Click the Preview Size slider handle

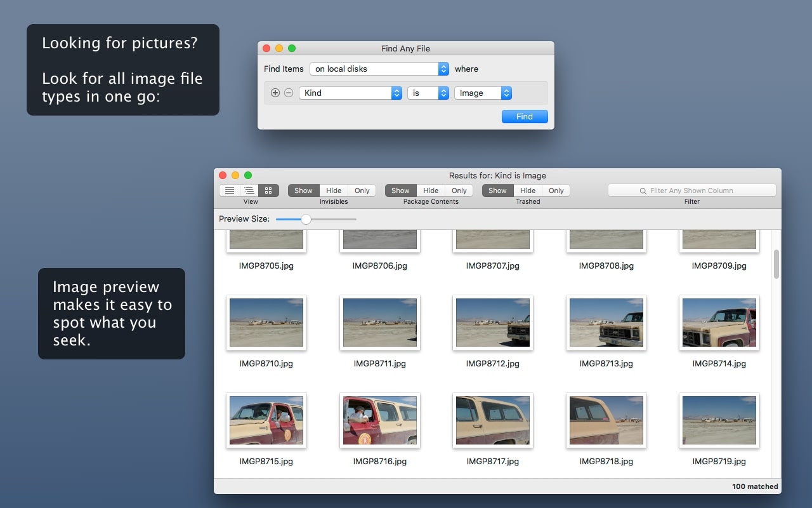(x=306, y=219)
